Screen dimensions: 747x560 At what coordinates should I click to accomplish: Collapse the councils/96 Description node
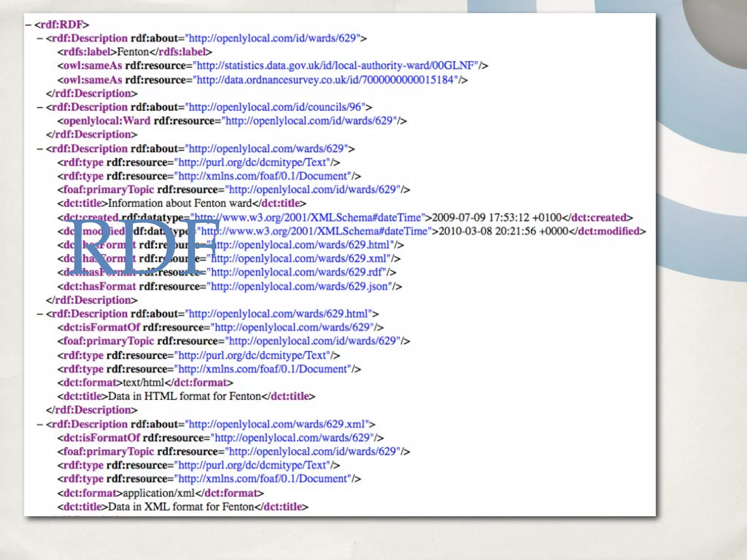click(x=40, y=108)
